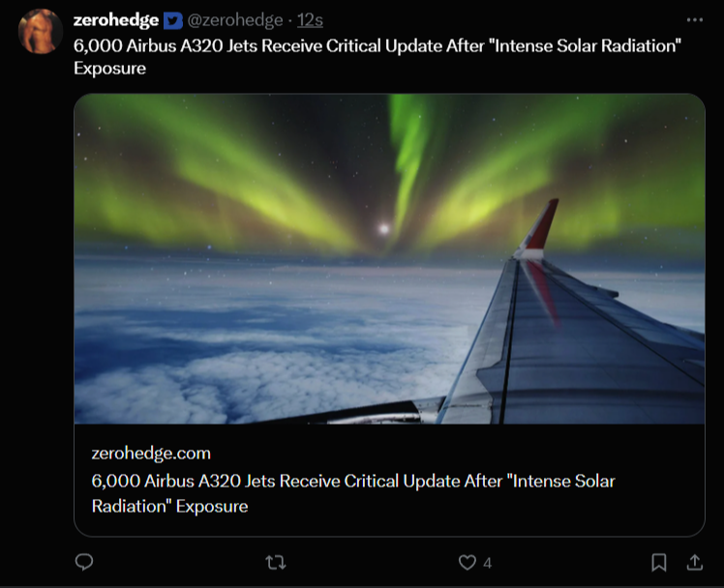Click the bold zerohedge display name
Viewport: 724px width, 588px height.
pyautogui.click(x=116, y=20)
